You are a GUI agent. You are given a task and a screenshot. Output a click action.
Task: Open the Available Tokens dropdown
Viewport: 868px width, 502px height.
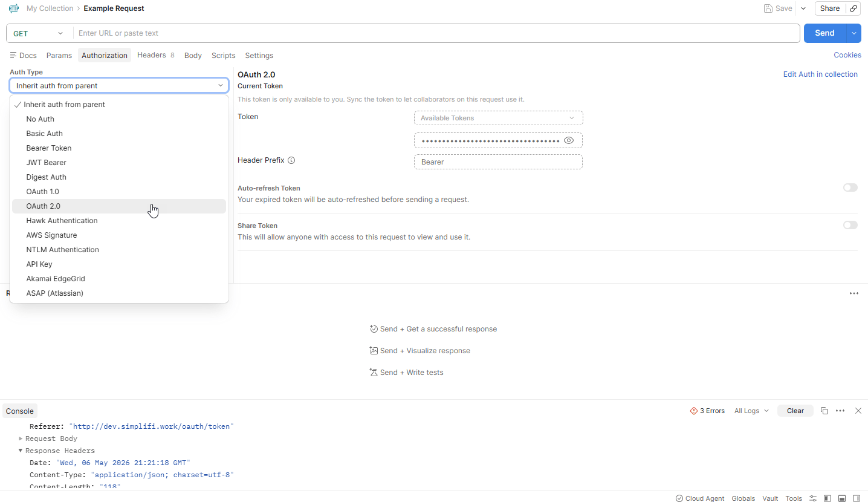pos(498,118)
